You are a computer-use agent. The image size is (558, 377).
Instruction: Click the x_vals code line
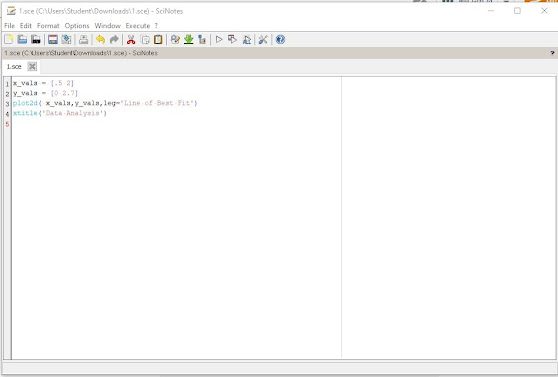click(43, 83)
